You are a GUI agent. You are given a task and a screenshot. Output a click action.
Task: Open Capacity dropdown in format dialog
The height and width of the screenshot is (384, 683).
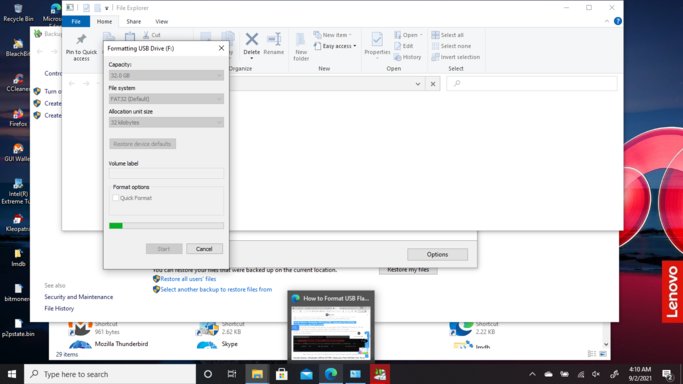[166, 75]
